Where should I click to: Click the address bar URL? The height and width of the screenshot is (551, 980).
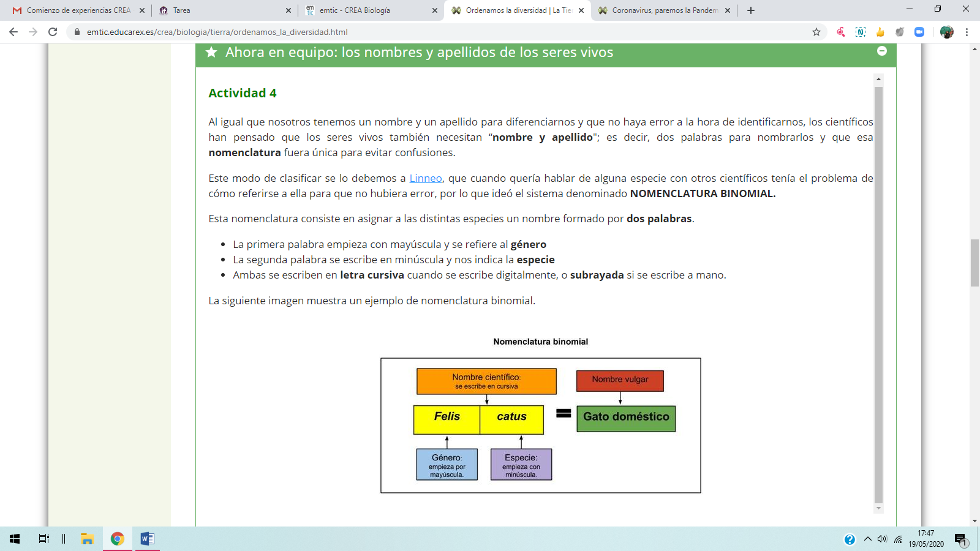click(217, 32)
